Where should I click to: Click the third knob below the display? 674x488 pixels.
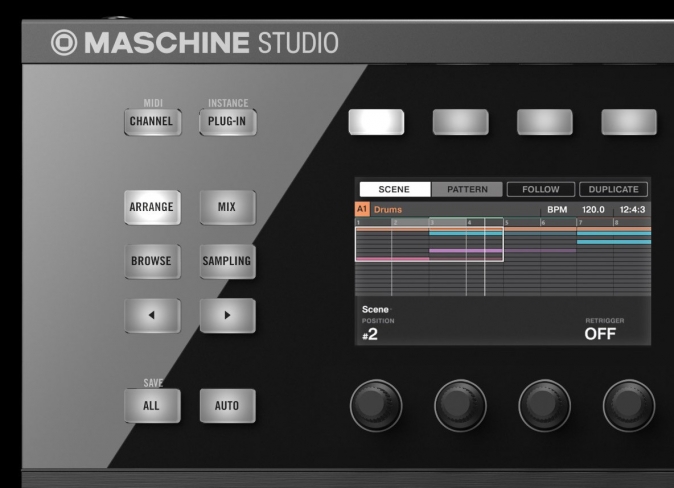tap(545, 405)
